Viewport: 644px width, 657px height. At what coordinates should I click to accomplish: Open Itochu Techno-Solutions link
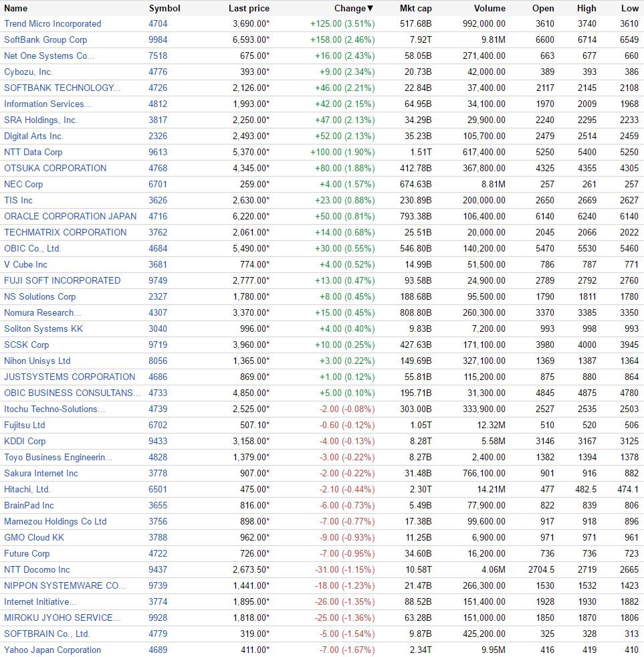(54, 409)
